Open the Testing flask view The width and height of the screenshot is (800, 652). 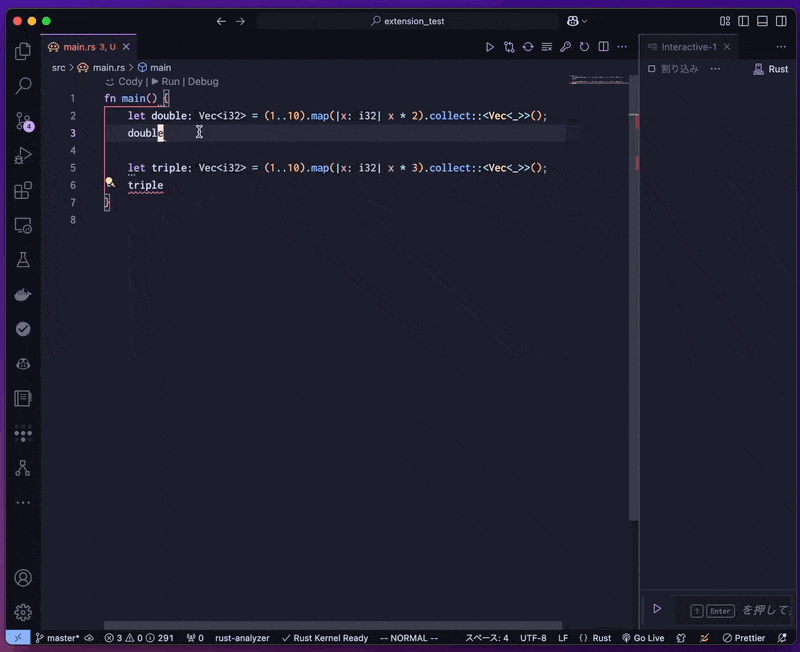coord(23,260)
